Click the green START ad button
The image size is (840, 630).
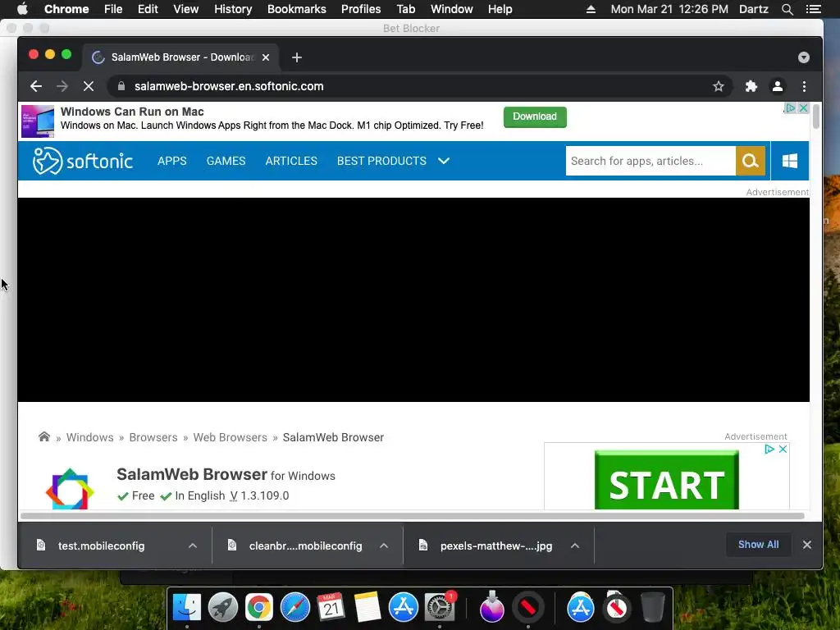click(x=666, y=481)
